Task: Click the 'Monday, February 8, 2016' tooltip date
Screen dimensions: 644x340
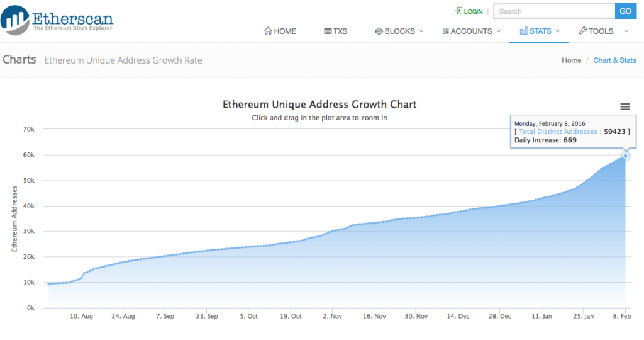Action: point(550,123)
